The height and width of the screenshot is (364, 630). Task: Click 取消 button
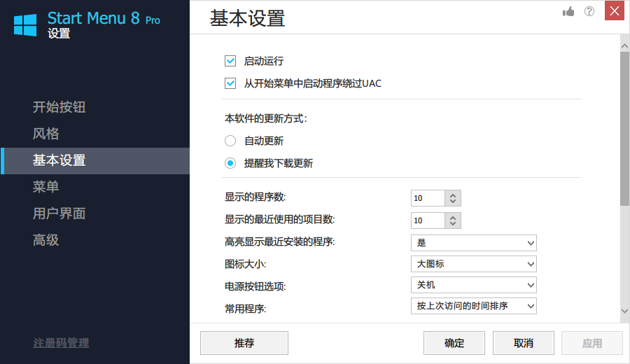[524, 343]
